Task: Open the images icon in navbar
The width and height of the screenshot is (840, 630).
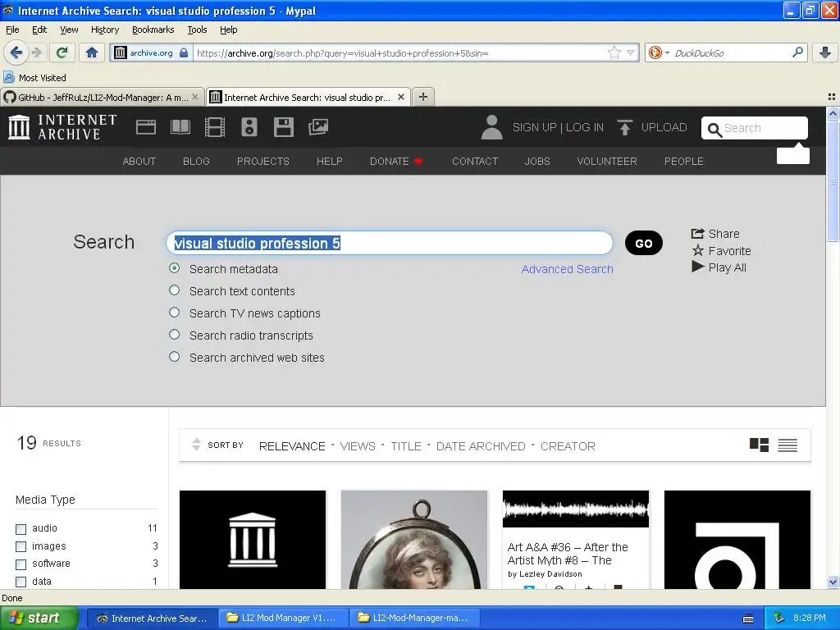Action: pyautogui.click(x=318, y=127)
